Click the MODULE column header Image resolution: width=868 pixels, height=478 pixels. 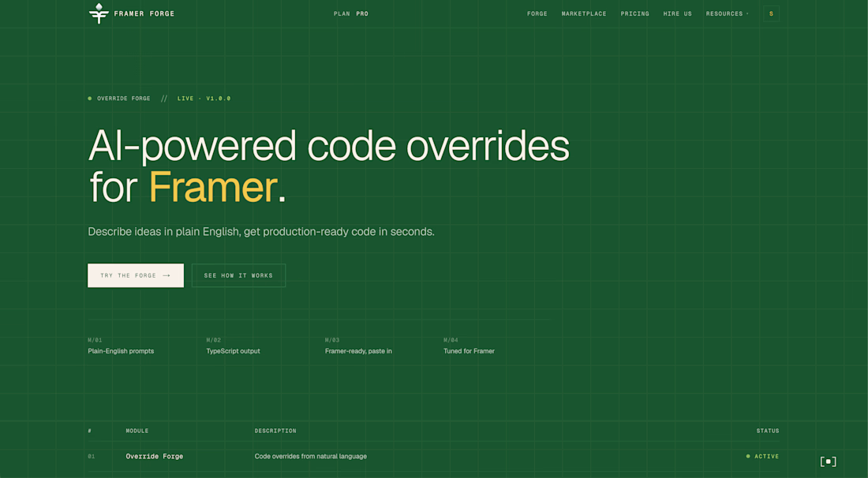137,431
